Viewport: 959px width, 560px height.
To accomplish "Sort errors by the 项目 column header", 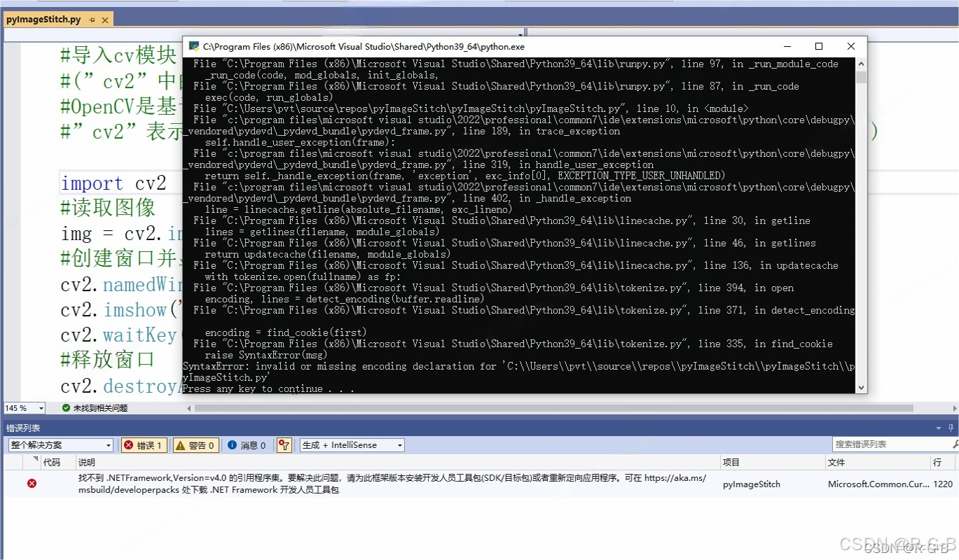I will coord(732,463).
